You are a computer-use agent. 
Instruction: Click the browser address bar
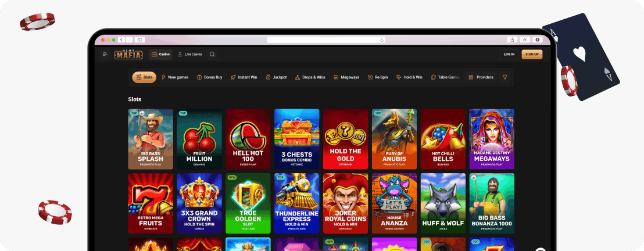(x=326, y=40)
